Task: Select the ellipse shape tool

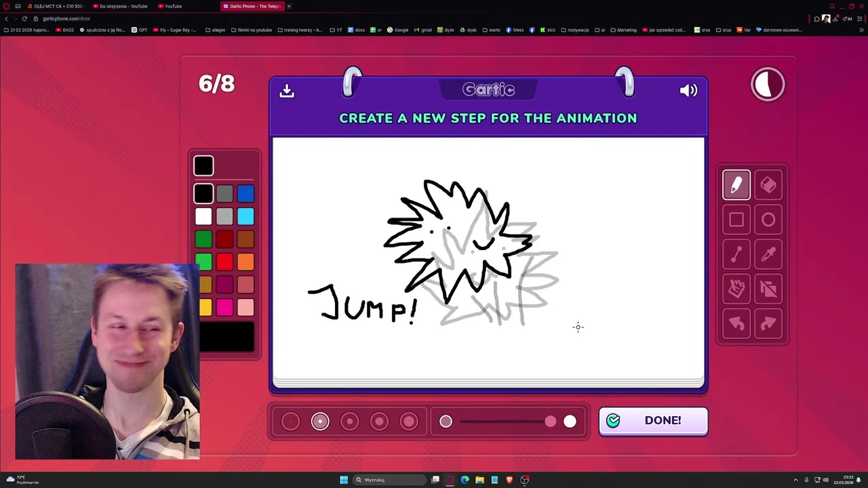Action: pos(768,220)
